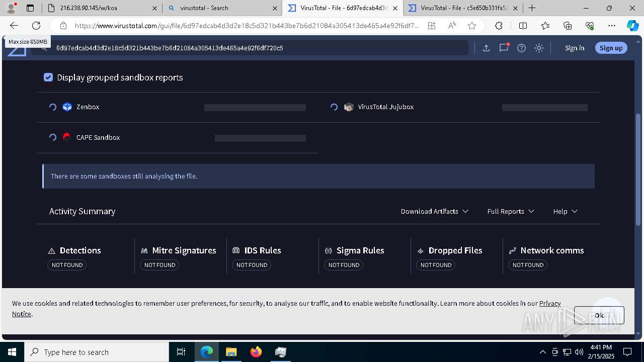Click the VirusTotal Jujubox report row
This screenshot has height=362, width=644.
click(459, 107)
